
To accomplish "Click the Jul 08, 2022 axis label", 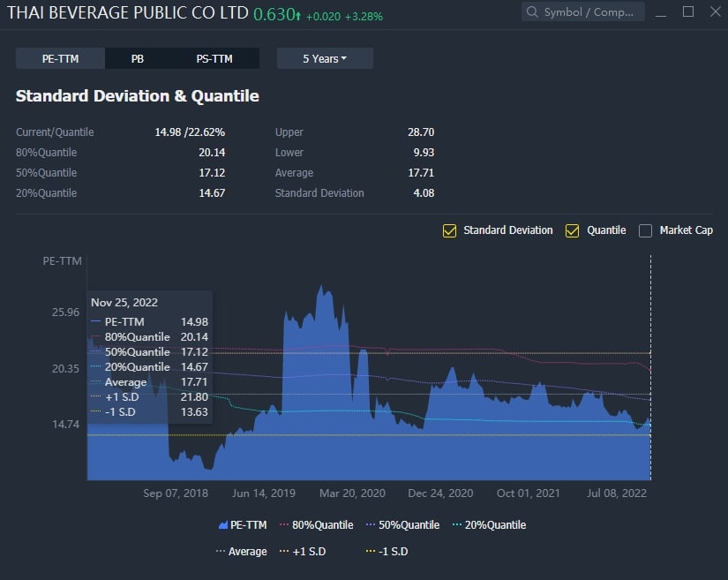I will pos(617,493).
